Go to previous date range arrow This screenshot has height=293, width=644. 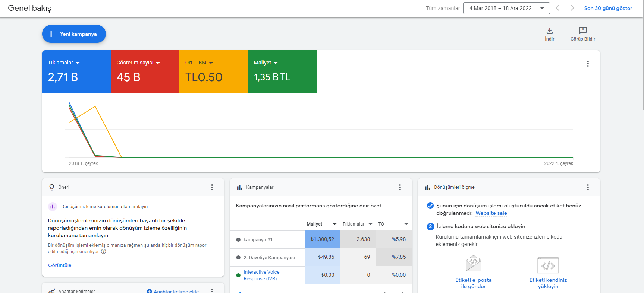pyautogui.click(x=557, y=8)
